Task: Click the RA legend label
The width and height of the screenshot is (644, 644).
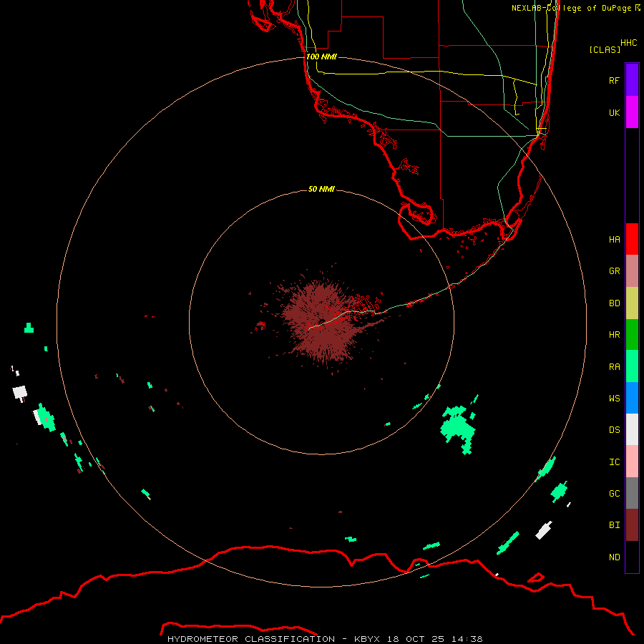Action: (x=614, y=367)
